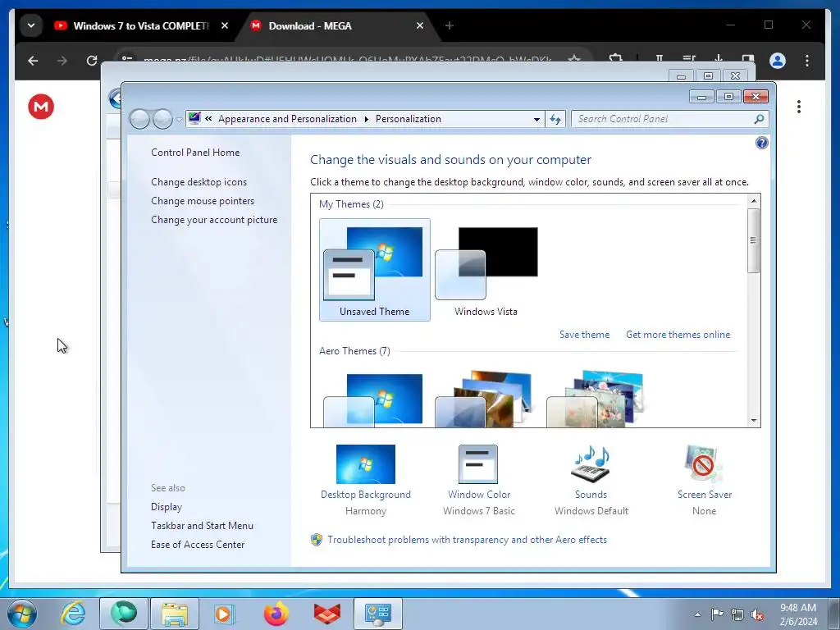Expand arrow after Appearance and Personalization
840x630 pixels.
(367, 119)
